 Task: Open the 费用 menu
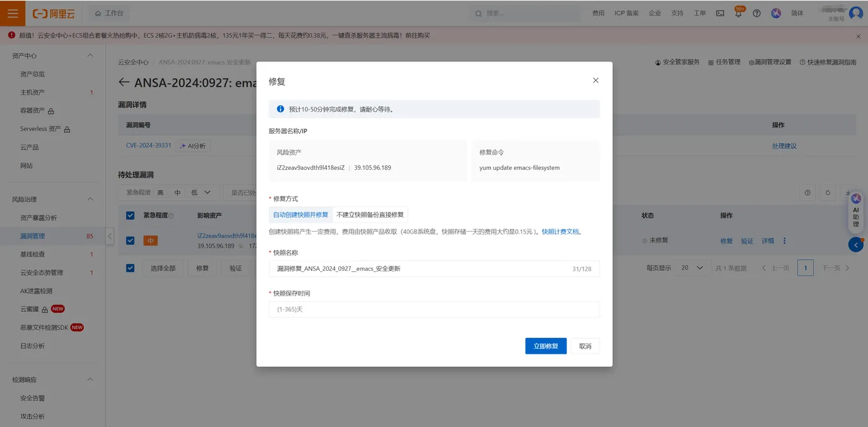point(598,13)
